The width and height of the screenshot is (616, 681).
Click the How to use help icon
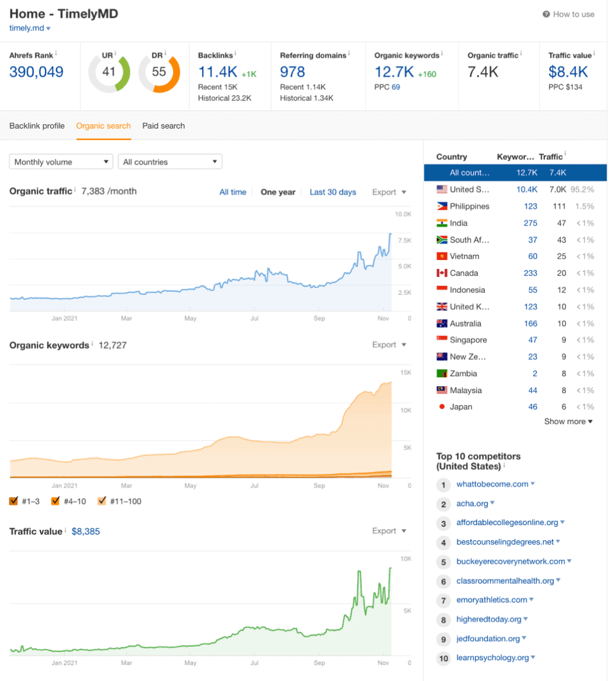(546, 15)
